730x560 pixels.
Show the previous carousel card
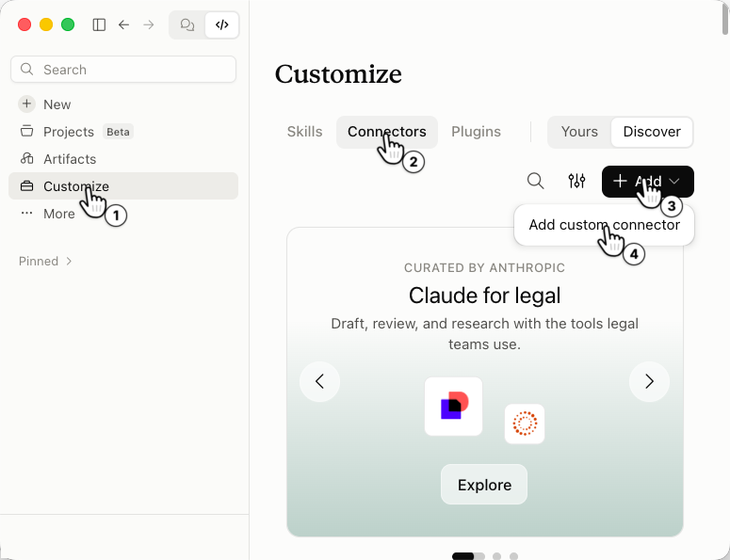tap(320, 381)
